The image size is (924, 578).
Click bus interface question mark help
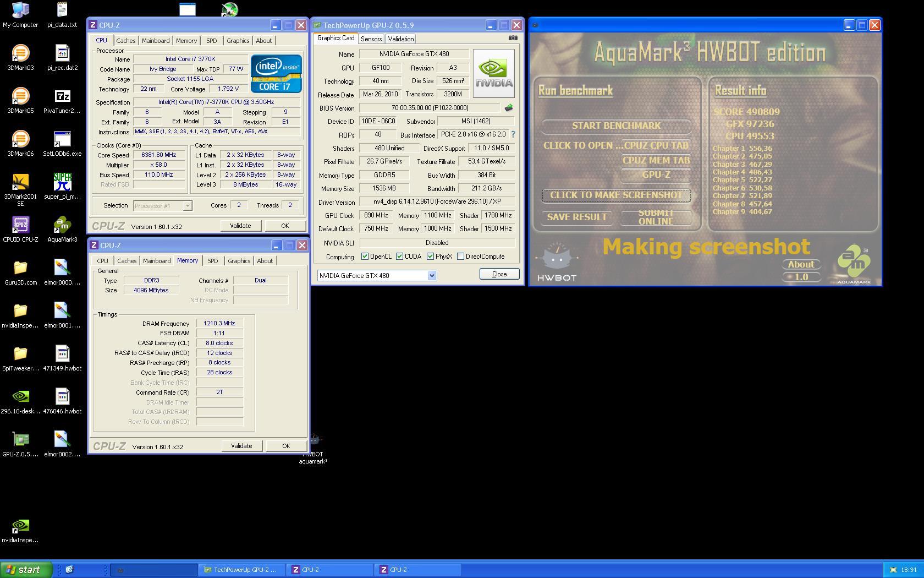click(x=513, y=134)
